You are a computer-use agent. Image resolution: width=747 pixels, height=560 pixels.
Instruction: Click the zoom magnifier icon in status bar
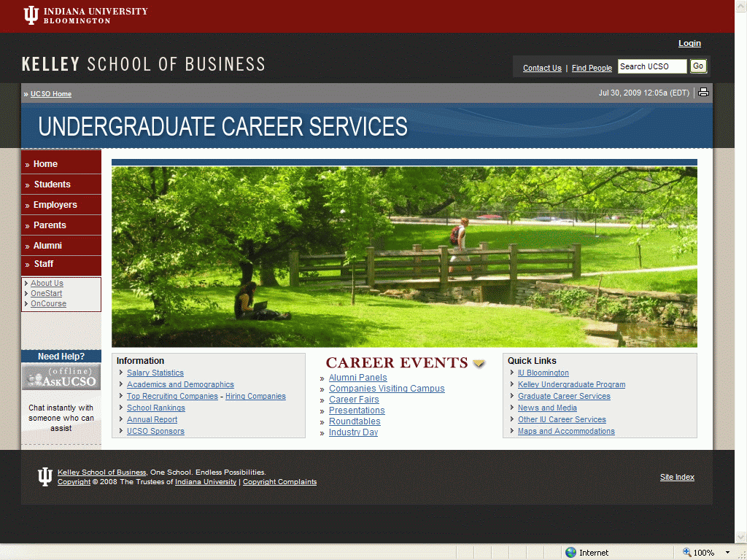pyautogui.click(x=687, y=553)
